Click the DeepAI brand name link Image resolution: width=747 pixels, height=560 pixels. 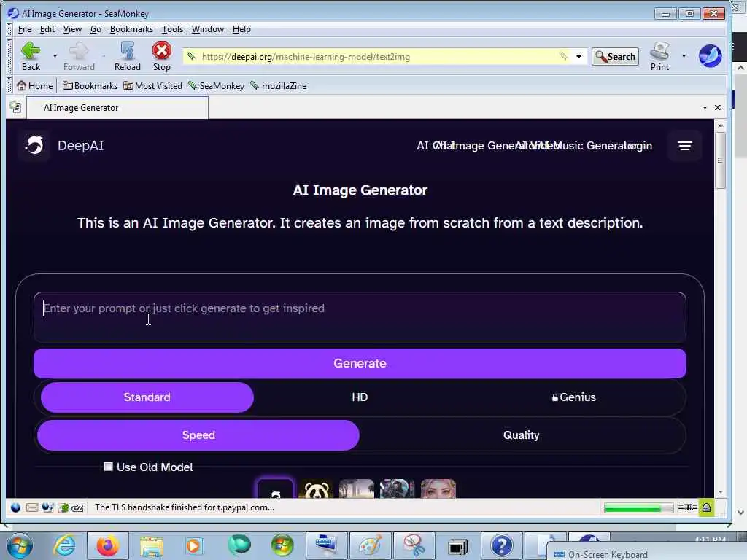(x=80, y=146)
